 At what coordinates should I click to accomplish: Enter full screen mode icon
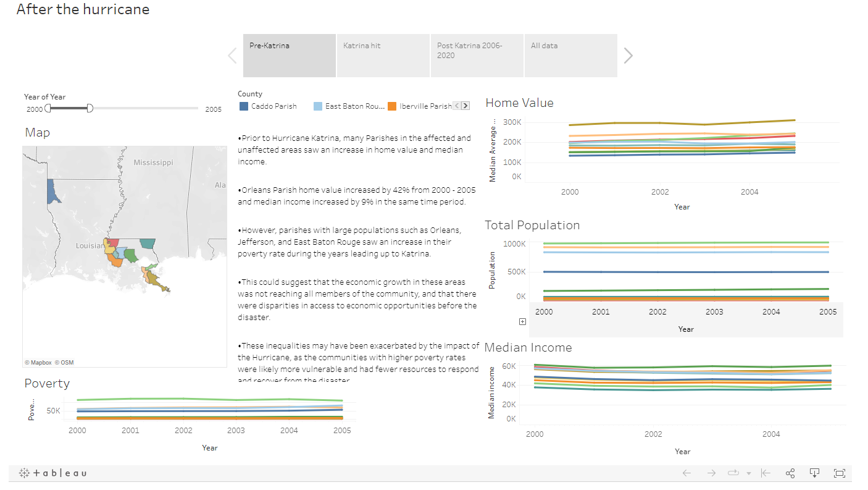[x=840, y=473]
